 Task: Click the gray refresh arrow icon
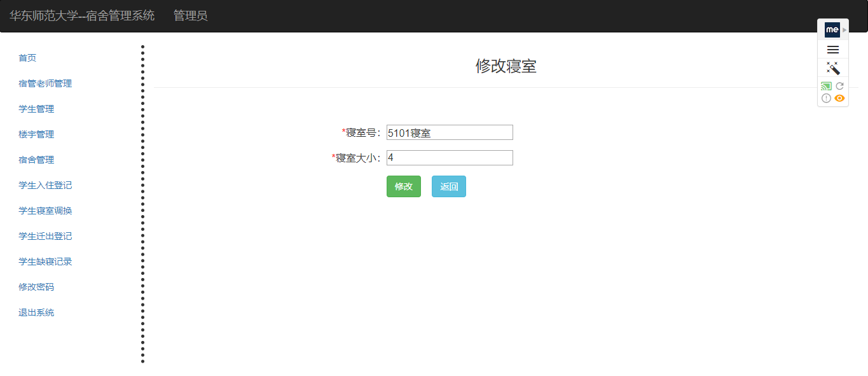(839, 86)
